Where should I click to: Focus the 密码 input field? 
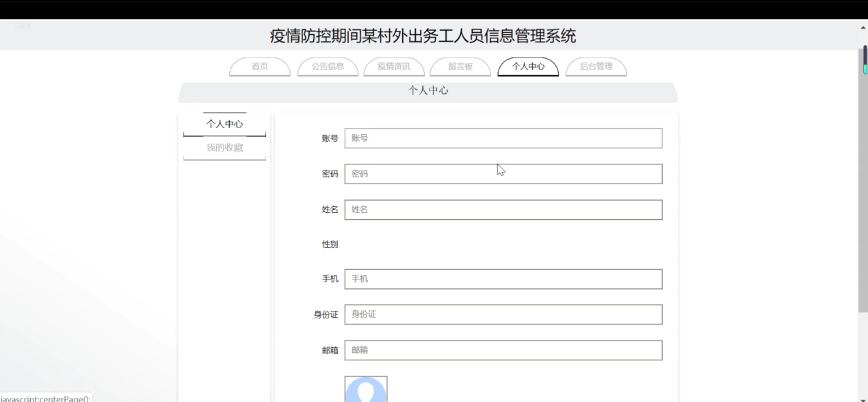(503, 174)
